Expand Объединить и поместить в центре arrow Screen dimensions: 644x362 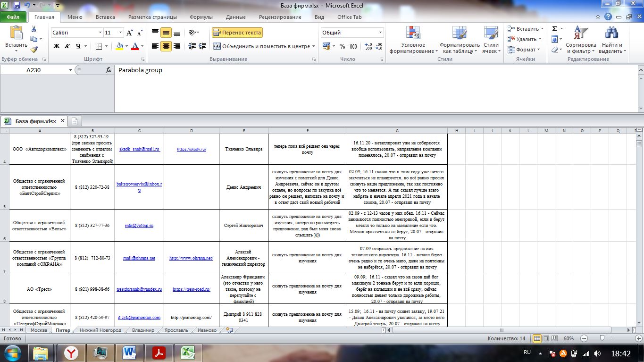pyautogui.click(x=314, y=46)
